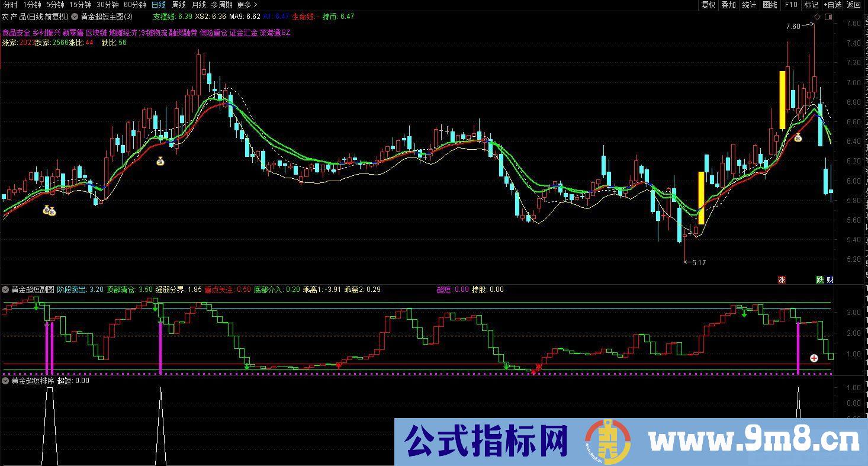The image size is (868, 466).
Task: Open the 统计 statistics tool
Action: [x=749, y=5]
